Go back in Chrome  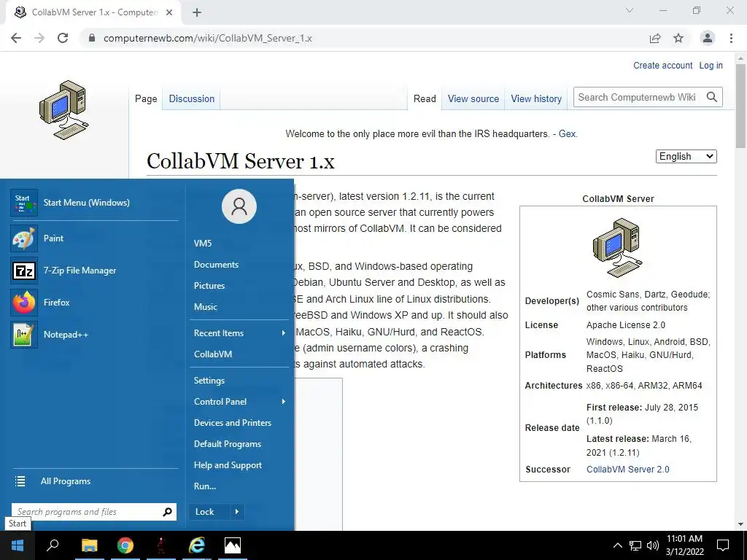pyautogui.click(x=16, y=38)
